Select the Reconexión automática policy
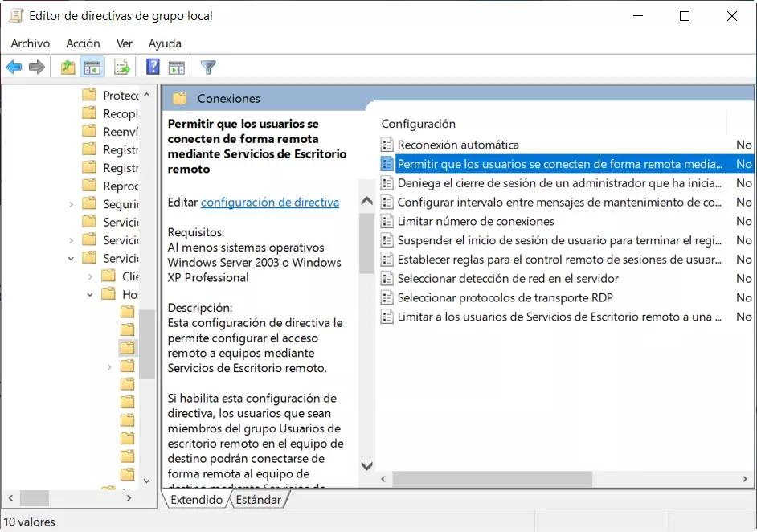The width and height of the screenshot is (757, 532). (458, 145)
